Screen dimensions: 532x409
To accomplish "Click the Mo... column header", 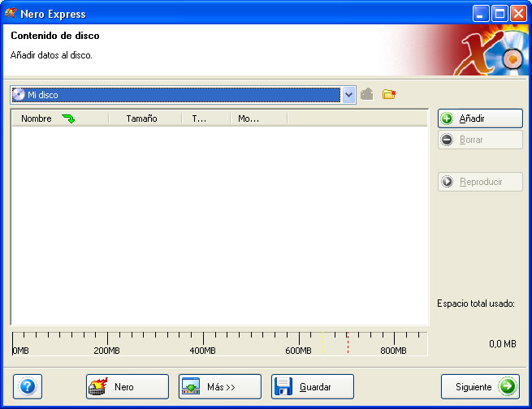I will (259, 118).
